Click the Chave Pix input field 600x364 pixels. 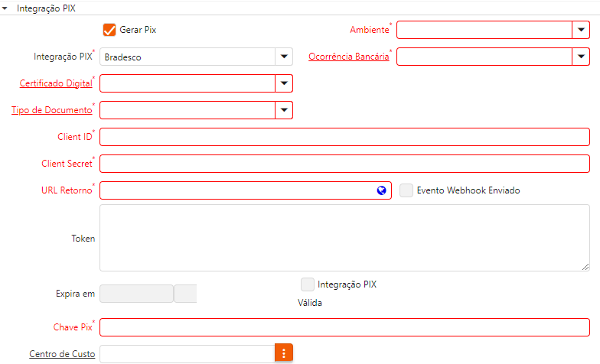[344, 327]
